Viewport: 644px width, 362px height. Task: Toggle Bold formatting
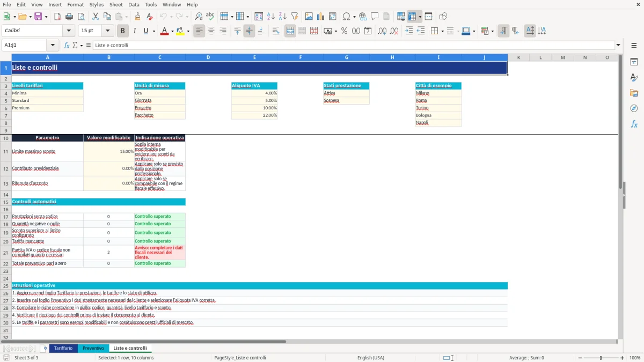tap(123, 31)
